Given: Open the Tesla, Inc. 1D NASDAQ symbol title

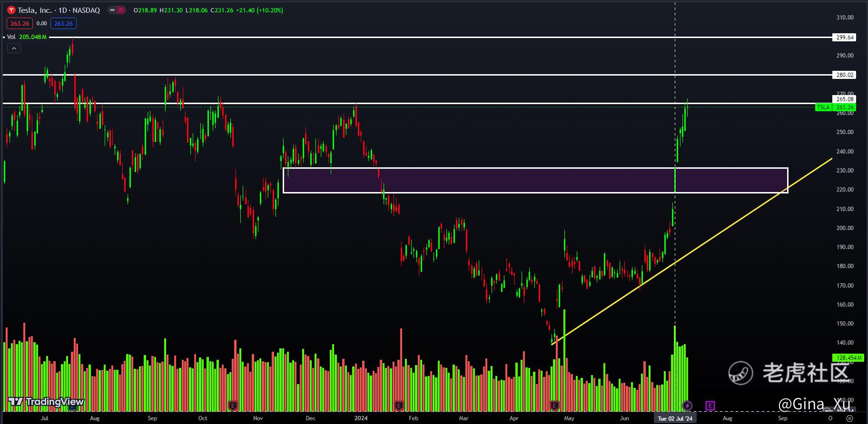Looking at the screenshot, I should 59,10.
